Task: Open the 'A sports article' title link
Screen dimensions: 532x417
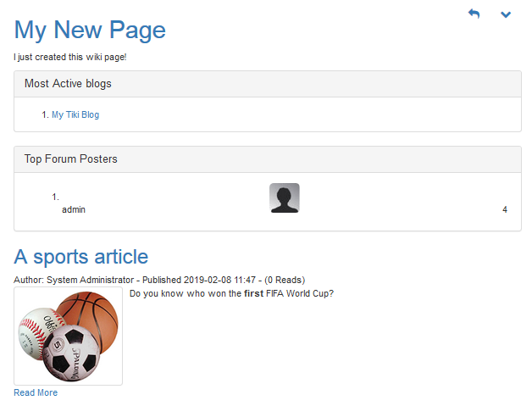Action: 81,257
